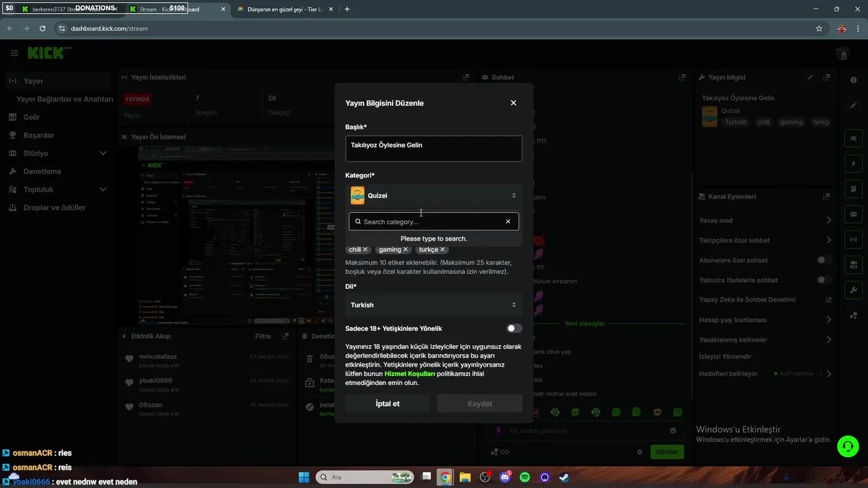Click İzleyici Yönlendir action
868x488 pixels.
click(x=725, y=357)
